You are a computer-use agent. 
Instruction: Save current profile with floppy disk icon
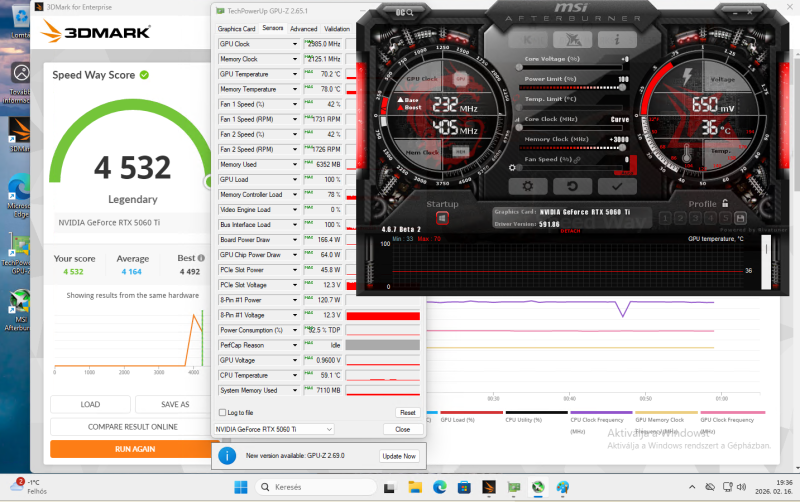[740, 218]
